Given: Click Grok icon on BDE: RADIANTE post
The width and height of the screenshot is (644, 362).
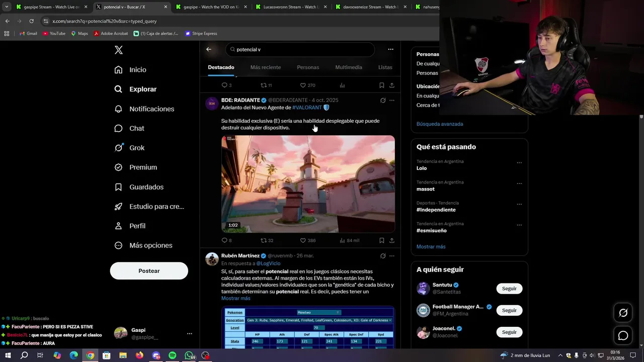Looking at the screenshot, I should [383, 101].
